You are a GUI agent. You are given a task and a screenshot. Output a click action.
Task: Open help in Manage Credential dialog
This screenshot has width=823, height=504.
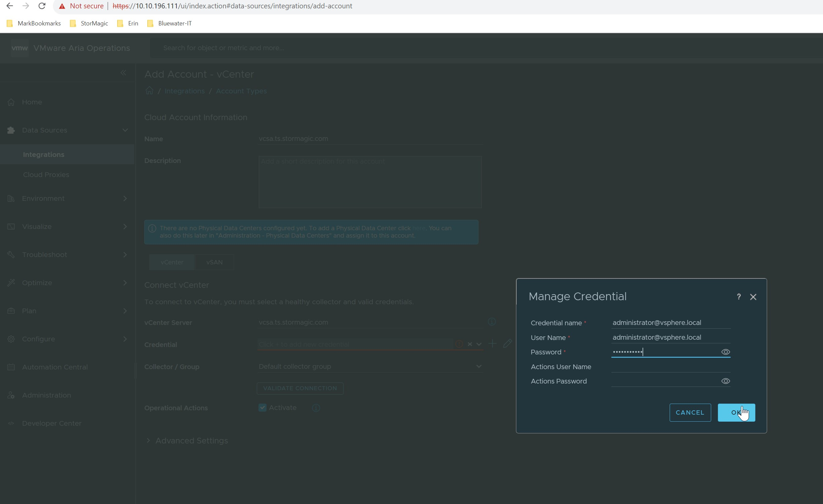tap(739, 297)
